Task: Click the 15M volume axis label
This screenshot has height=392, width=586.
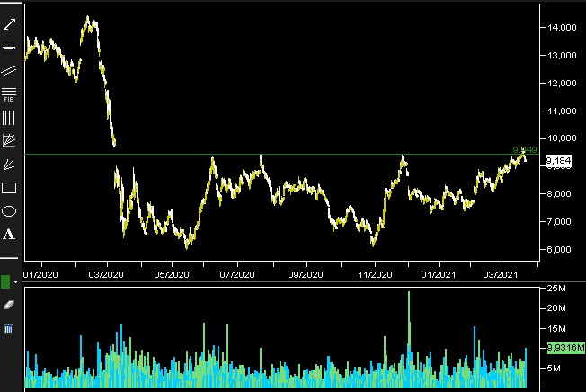Action: coord(556,329)
